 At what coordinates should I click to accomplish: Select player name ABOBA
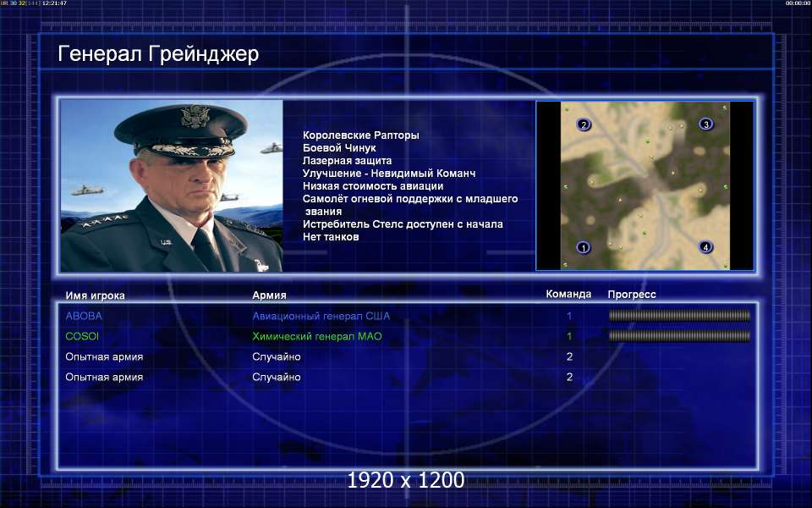(84, 316)
